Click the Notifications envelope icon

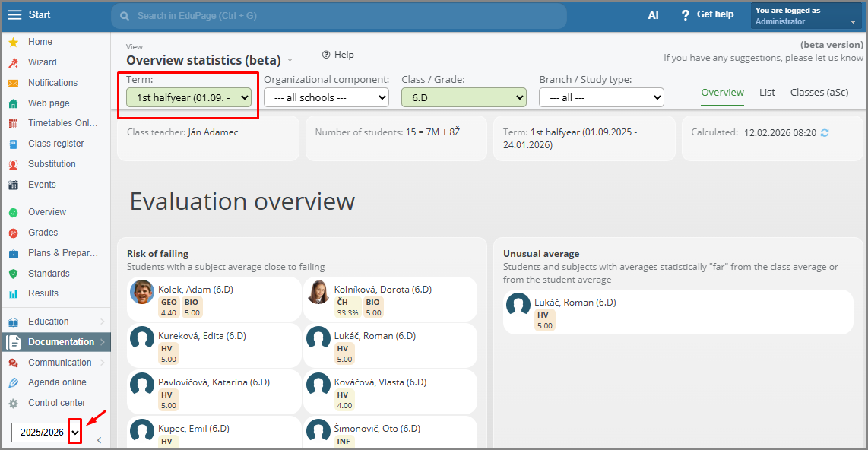click(x=13, y=83)
